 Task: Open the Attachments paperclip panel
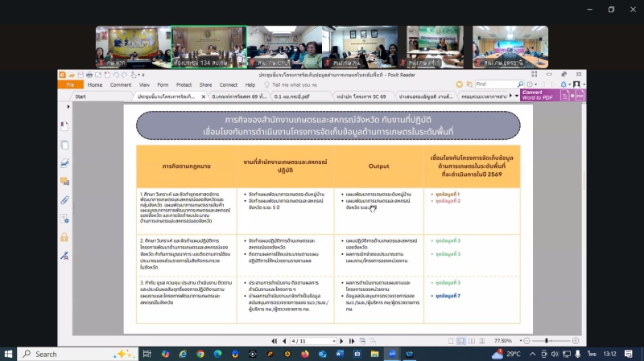coord(64,200)
